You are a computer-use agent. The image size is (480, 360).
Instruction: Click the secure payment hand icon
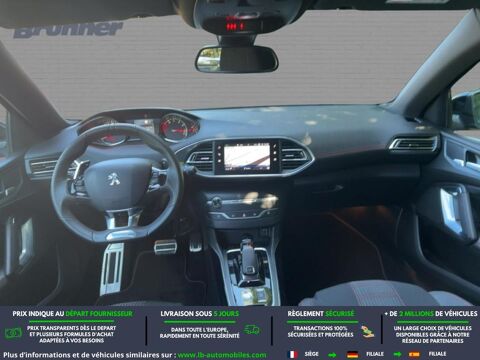(x=367, y=331)
